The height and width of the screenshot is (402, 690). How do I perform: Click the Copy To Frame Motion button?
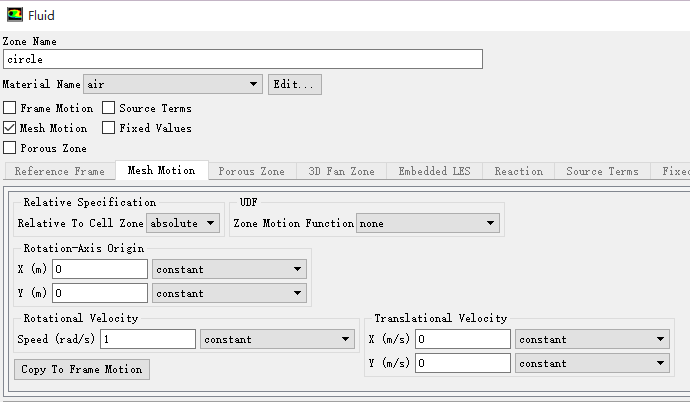tap(82, 369)
